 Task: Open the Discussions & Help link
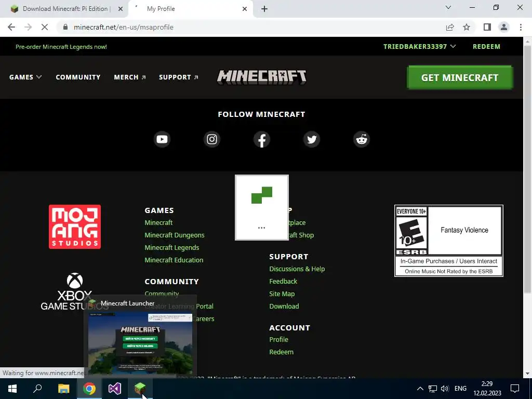pyautogui.click(x=297, y=269)
